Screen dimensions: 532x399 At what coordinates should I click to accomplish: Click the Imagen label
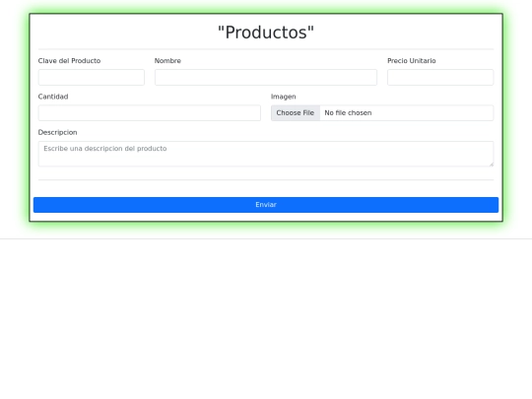(284, 97)
